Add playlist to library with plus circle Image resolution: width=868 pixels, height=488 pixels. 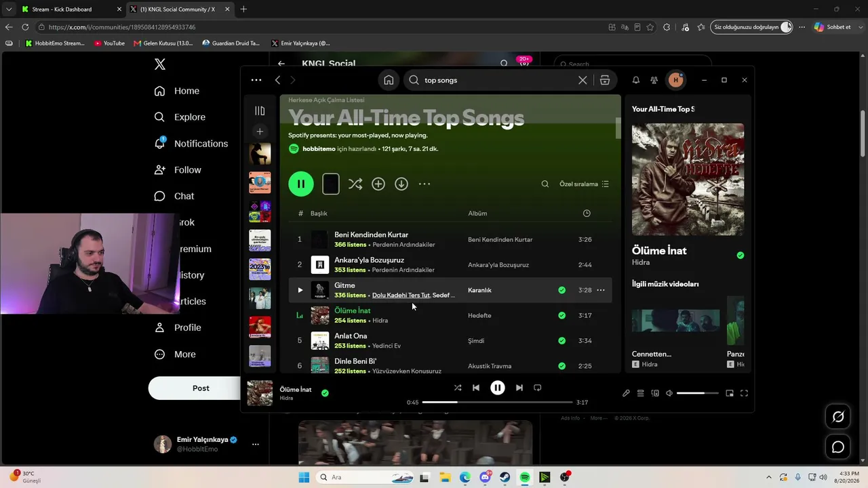click(x=378, y=184)
